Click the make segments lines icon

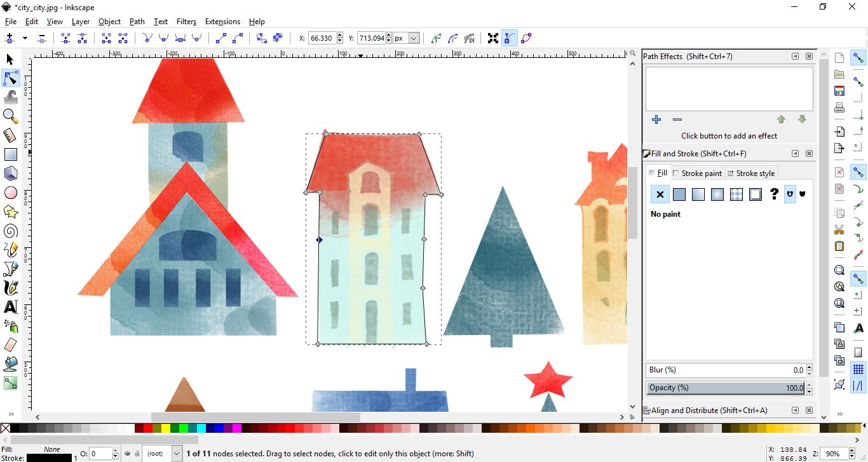point(220,38)
